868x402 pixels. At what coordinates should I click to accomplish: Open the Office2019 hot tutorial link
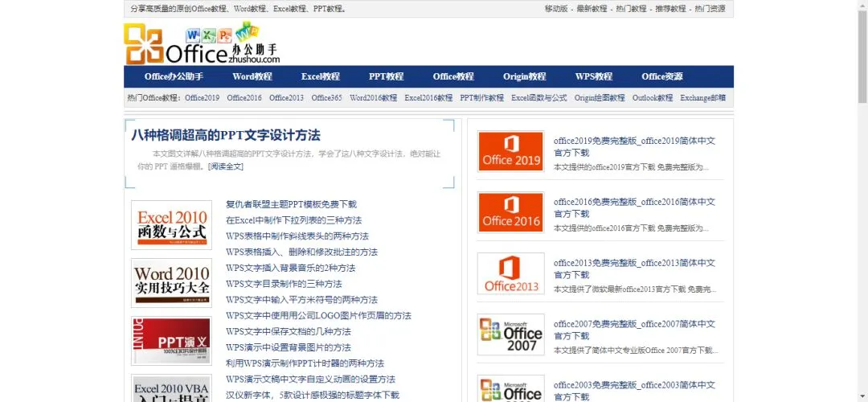(202, 98)
